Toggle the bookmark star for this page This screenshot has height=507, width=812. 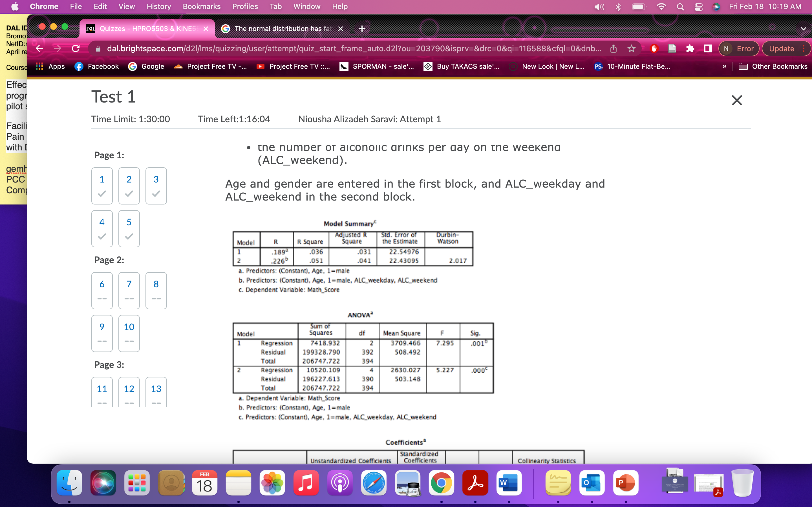click(x=632, y=48)
